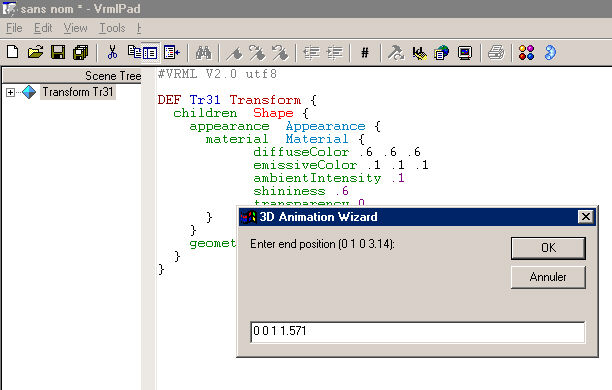Click the Transform node diamond icon
The height and width of the screenshot is (390, 612).
pos(29,92)
